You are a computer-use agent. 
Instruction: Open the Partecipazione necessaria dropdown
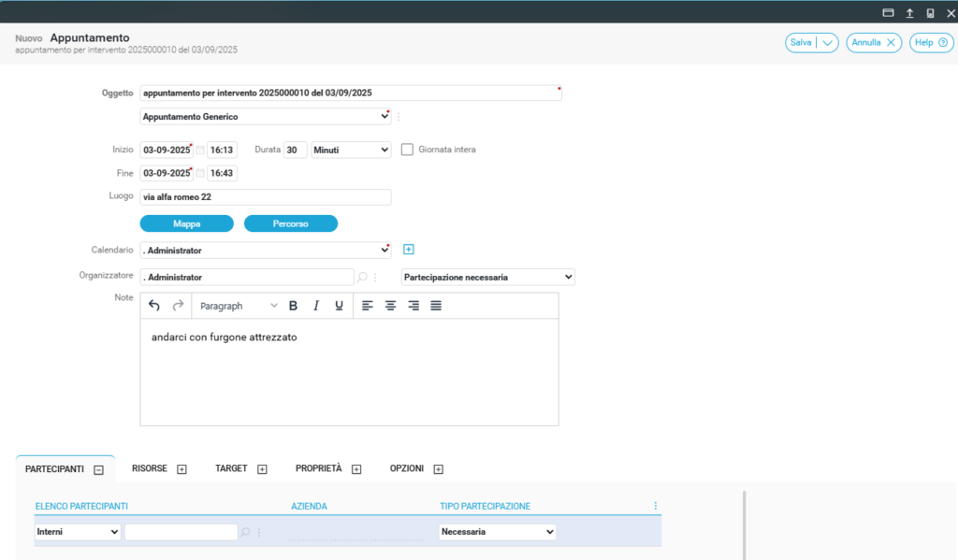[x=487, y=278]
